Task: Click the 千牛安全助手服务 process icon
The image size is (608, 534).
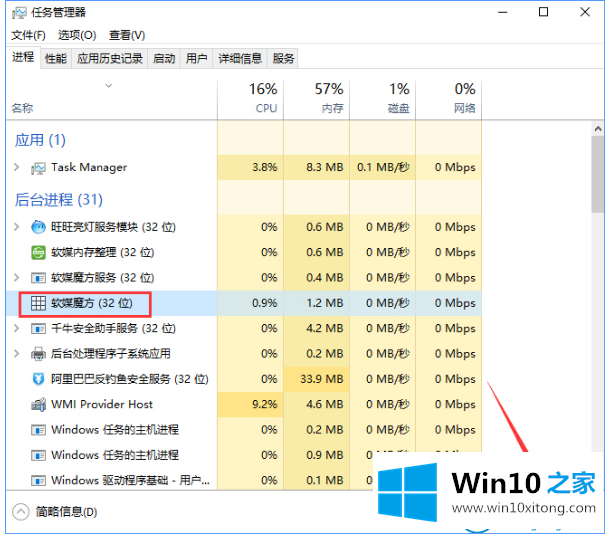Action: [38, 329]
